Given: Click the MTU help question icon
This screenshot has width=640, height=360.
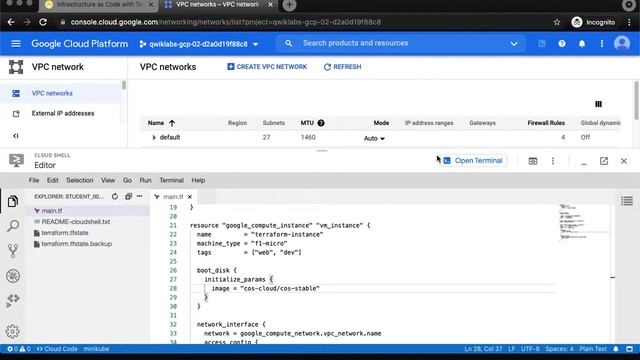Looking at the screenshot, I should pos(321,123).
